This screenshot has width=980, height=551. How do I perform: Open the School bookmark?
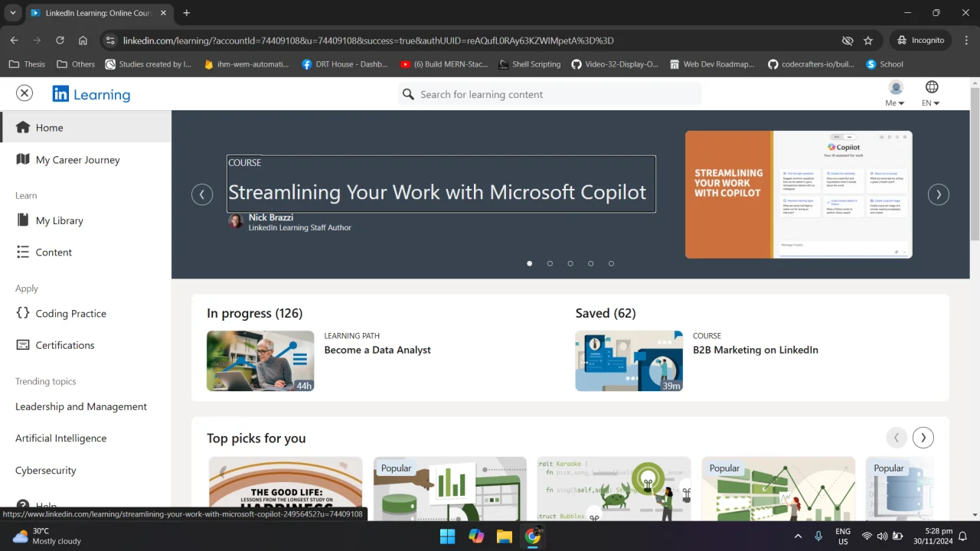point(884,64)
